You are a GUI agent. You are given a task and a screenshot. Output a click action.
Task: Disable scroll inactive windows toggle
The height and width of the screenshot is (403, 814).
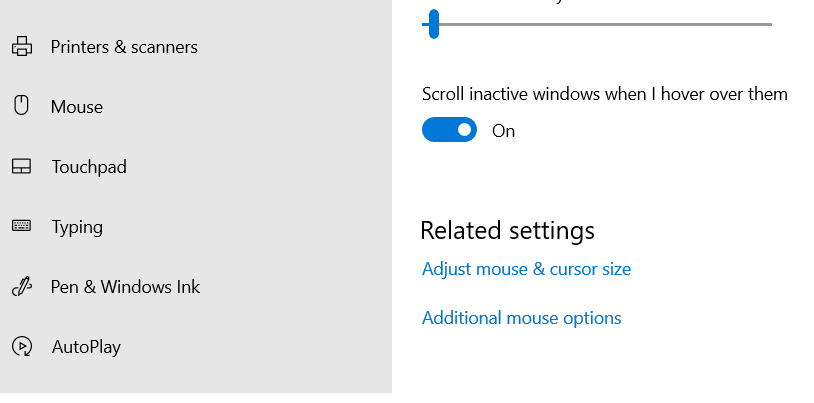pos(449,129)
